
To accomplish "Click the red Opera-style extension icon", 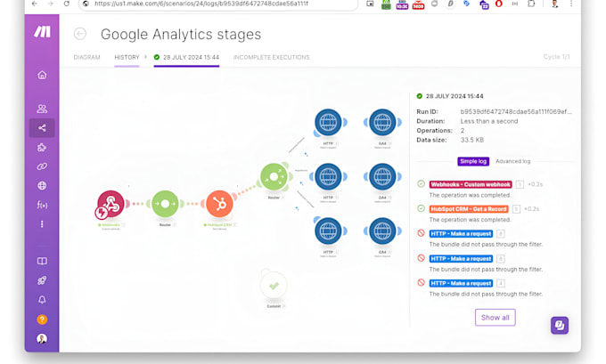I will (x=499, y=4).
